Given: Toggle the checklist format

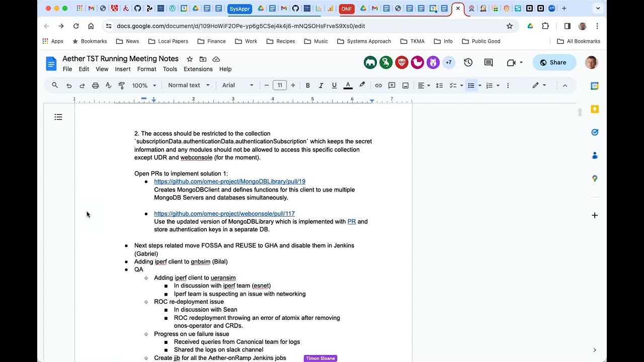Looking at the screenshot, I should pos(453,85).
